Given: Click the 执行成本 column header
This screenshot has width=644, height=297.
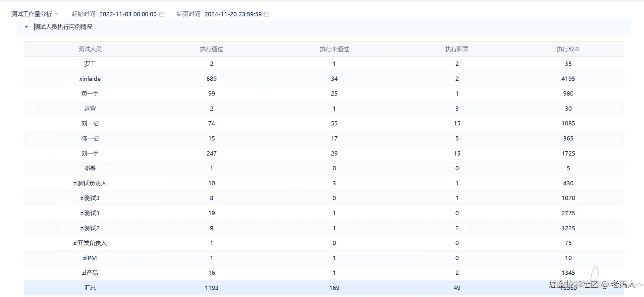Looking at the screenshot, I should point(568,49).
